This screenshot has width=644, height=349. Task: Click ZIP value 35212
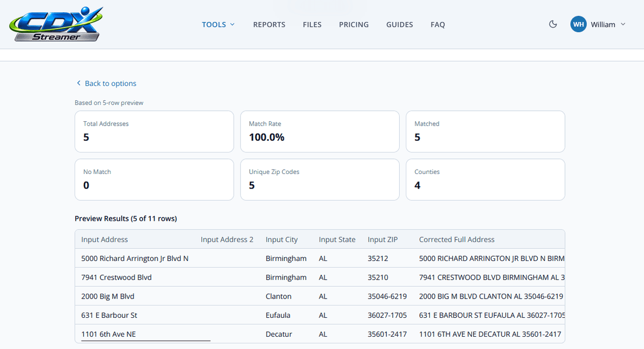click(378, 258)
